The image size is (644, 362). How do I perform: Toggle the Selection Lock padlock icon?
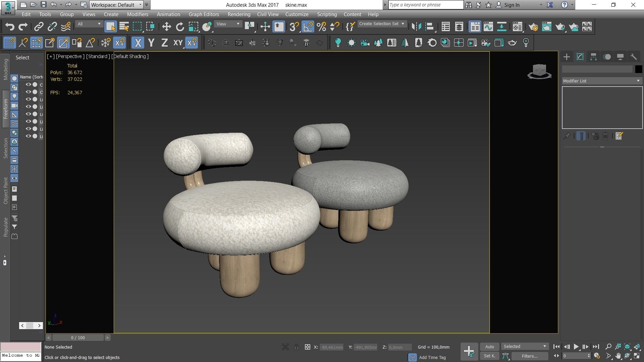(297, 347)
